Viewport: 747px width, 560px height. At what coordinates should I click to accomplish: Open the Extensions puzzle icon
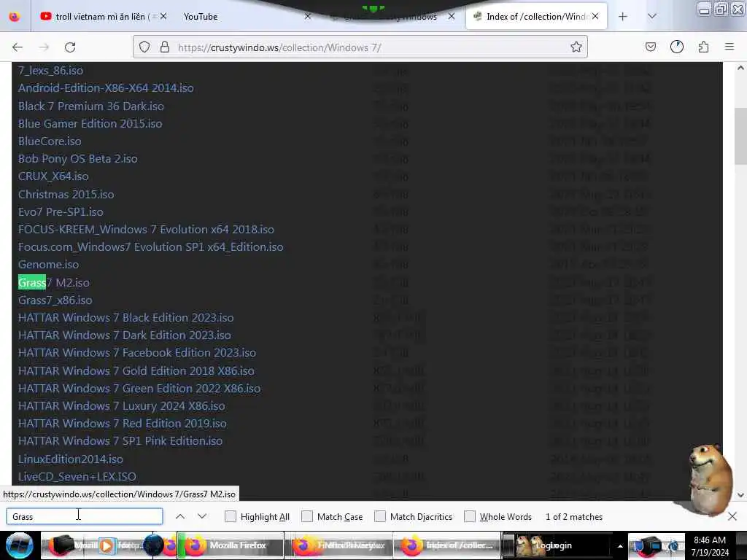pyautogui.click(x=703, y=47)
